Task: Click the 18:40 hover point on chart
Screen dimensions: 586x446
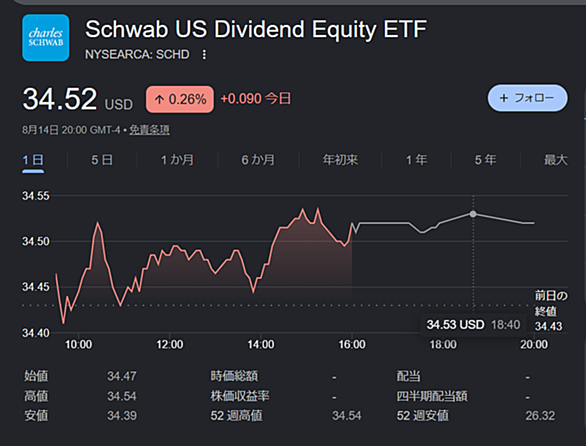Action: coord(473,214)
